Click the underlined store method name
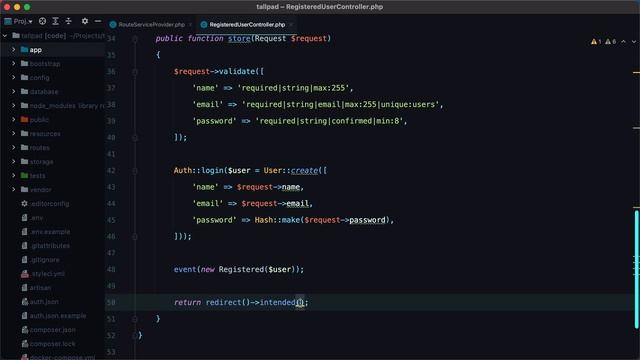Viewport: 640px width, 360px height. coord(239,38)
